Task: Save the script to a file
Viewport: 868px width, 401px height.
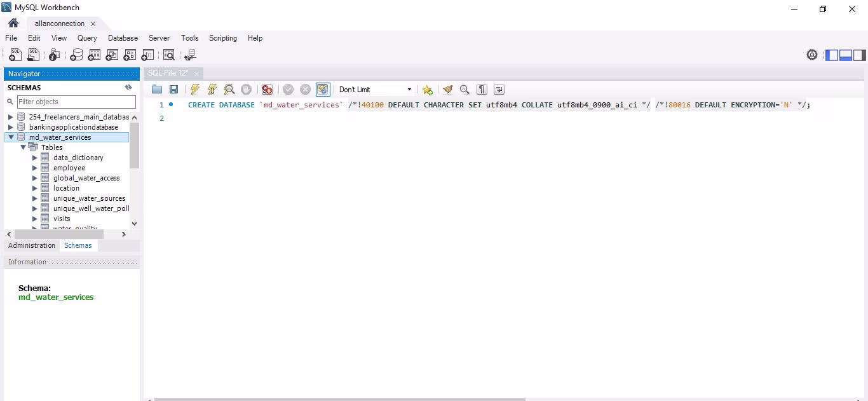Action: click(173, 90)
